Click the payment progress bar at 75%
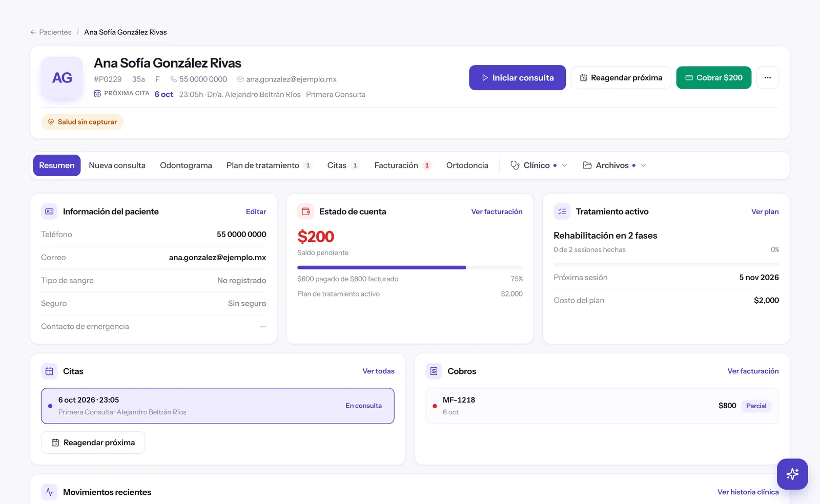This screenshot has height=504, width=820. (410, 267)
